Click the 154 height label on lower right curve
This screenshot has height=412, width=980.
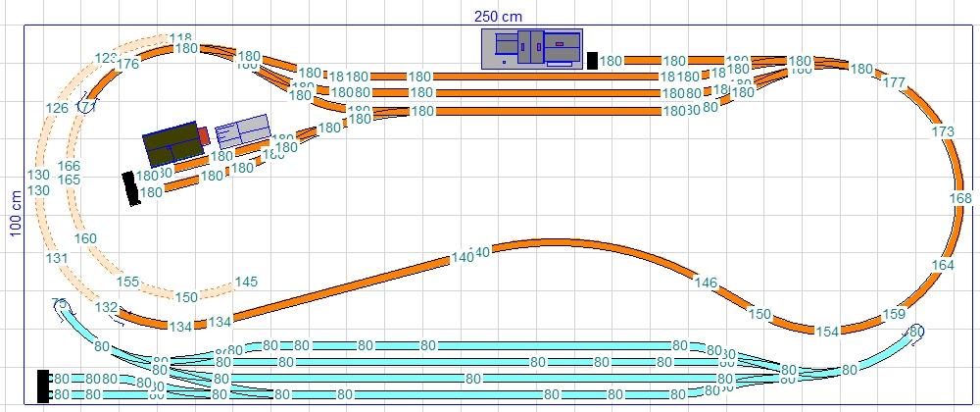pyautogui.click(x=828, y=332)
